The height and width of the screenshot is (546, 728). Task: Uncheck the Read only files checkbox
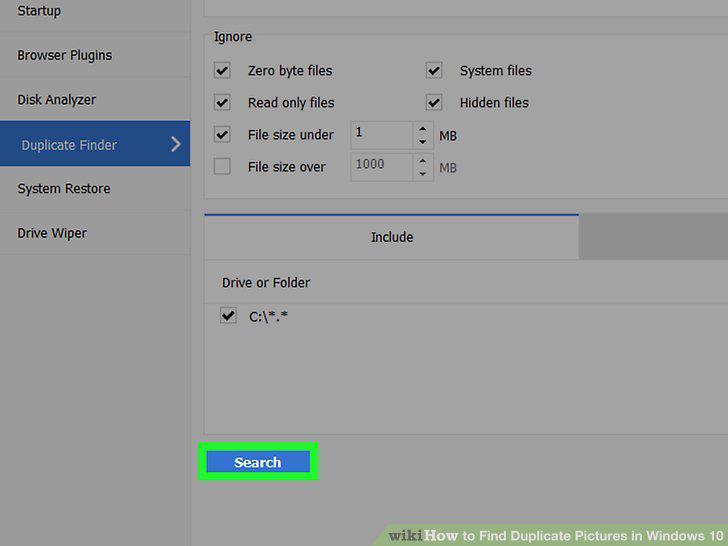222,103
